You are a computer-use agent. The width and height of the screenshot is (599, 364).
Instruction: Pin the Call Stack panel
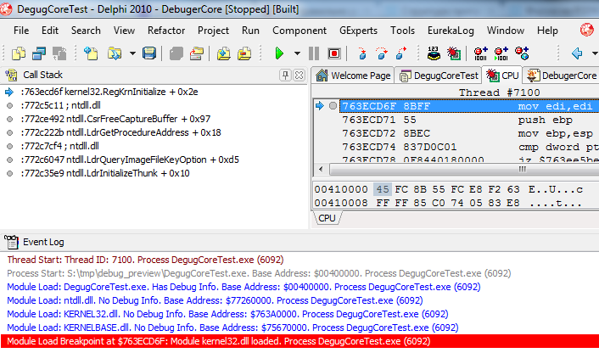285,76
